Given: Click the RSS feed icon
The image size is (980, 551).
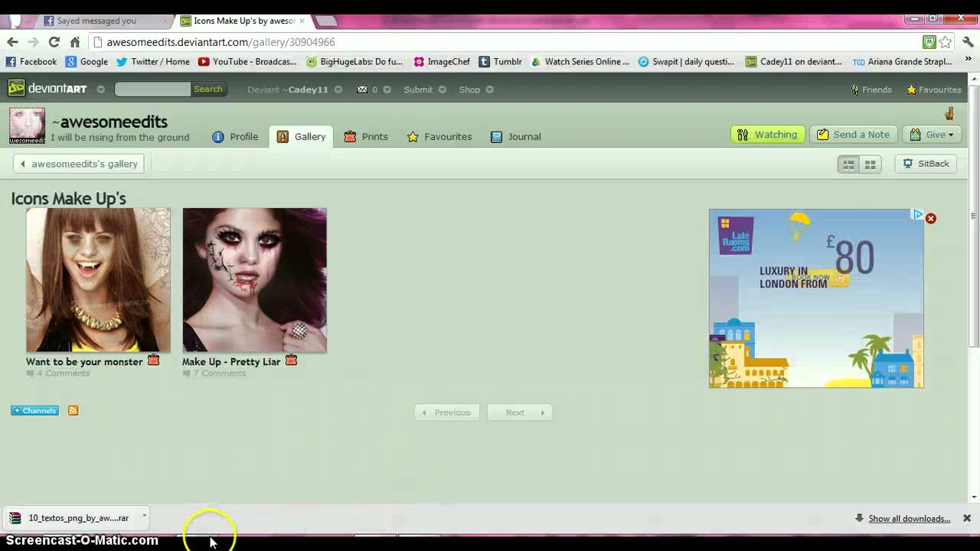Looking at the screenshot, I should click(73, 411).
